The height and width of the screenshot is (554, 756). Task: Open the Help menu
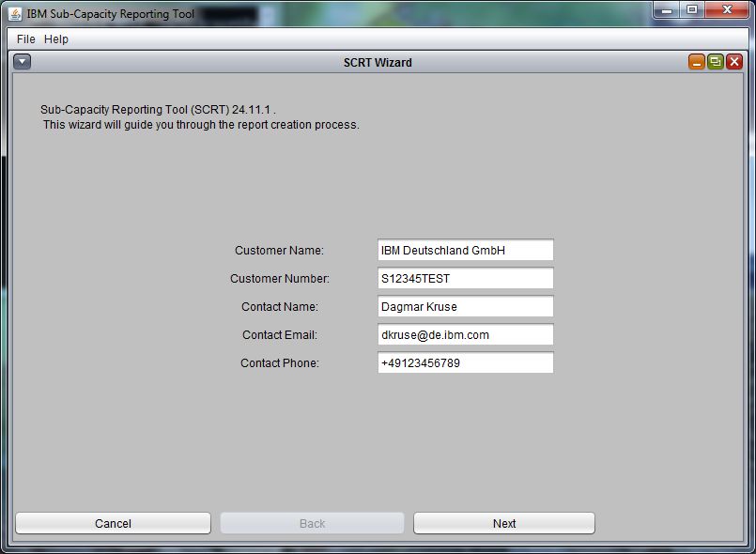click(x=56, y=39)
